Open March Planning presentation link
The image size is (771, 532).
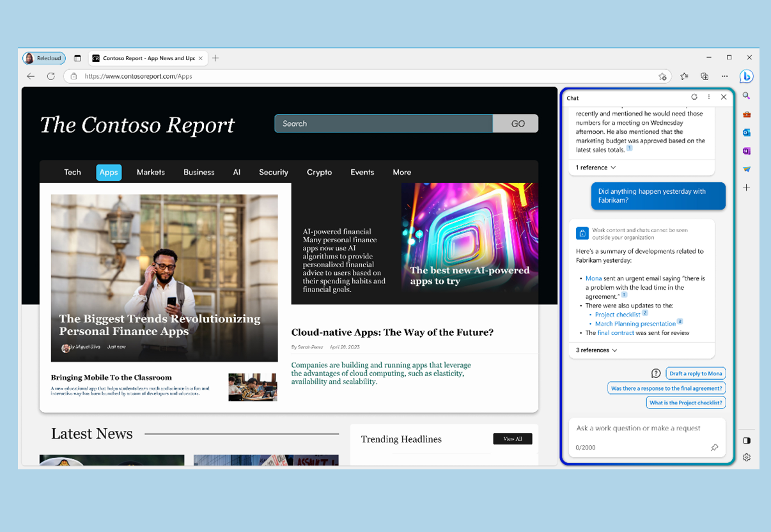tap(635, 324)
